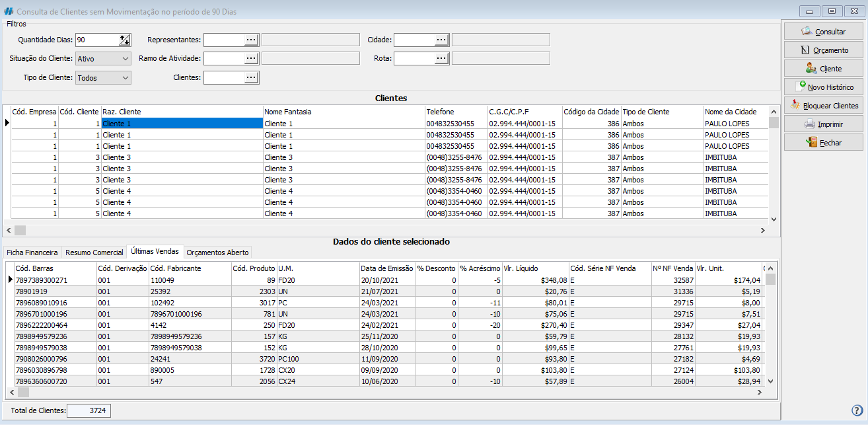Click the Clientes grid horizontal scrollbar
This screenshot has height=425, width=868.
(x=386, y=230)
